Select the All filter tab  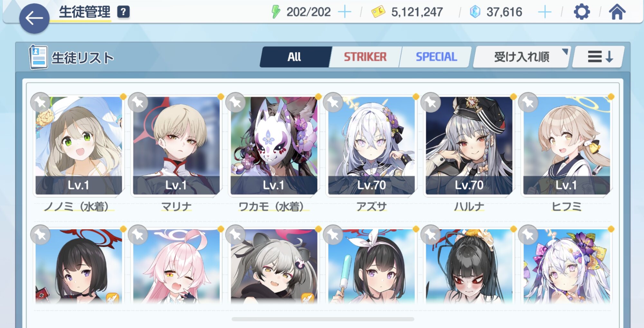[x=294, y=57]
